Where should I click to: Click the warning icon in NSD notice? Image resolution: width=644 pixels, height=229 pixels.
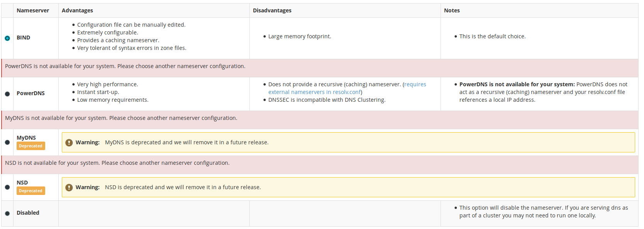click(x=69, y=188)
